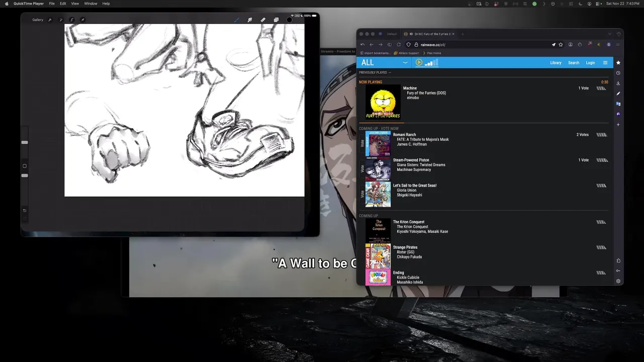Open the artist James C. Hoffman

(x=412, y=144)
